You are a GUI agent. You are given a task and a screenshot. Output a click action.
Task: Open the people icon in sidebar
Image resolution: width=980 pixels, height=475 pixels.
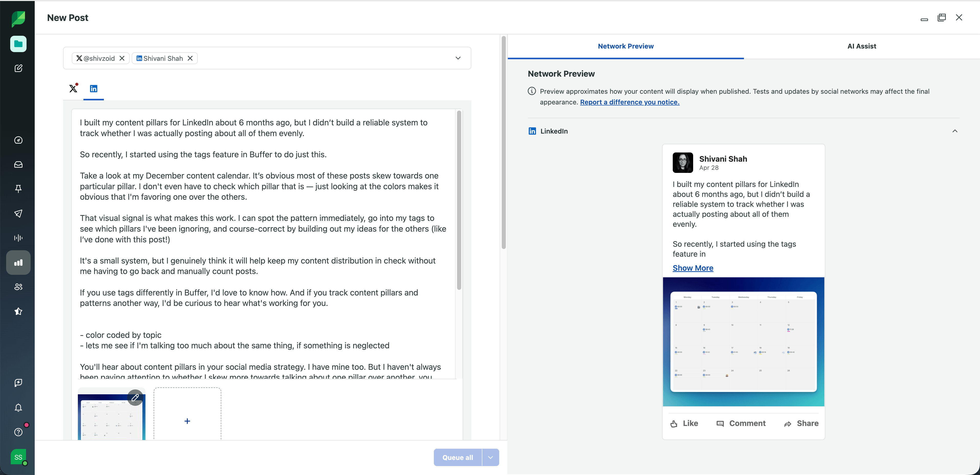[x=18, y=287]
